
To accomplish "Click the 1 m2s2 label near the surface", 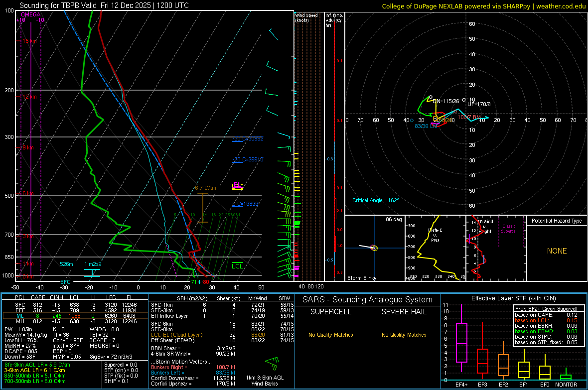I will pyautogui.click(x=93, y=264).
